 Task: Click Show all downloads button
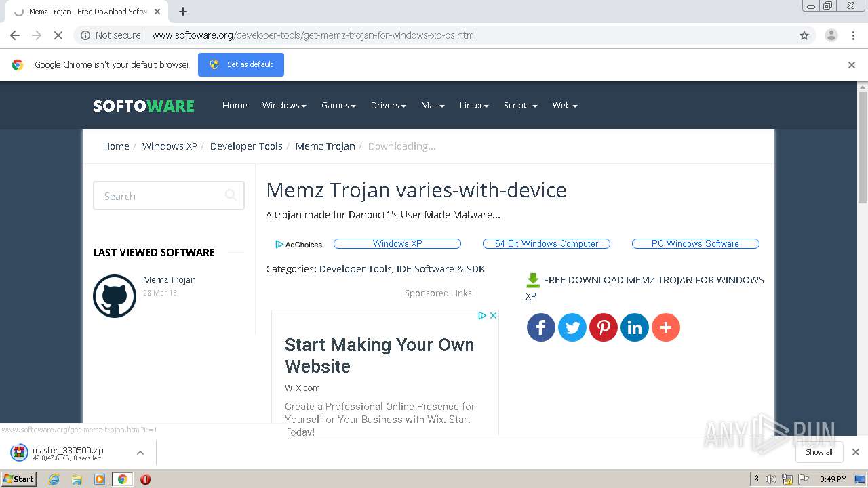(818, 452)
